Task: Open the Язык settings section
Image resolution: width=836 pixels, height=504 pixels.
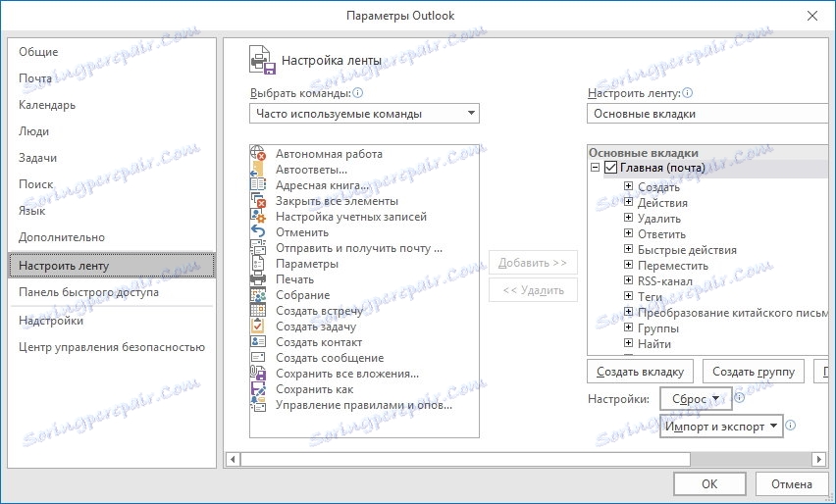Action: (x=32, y=211)
